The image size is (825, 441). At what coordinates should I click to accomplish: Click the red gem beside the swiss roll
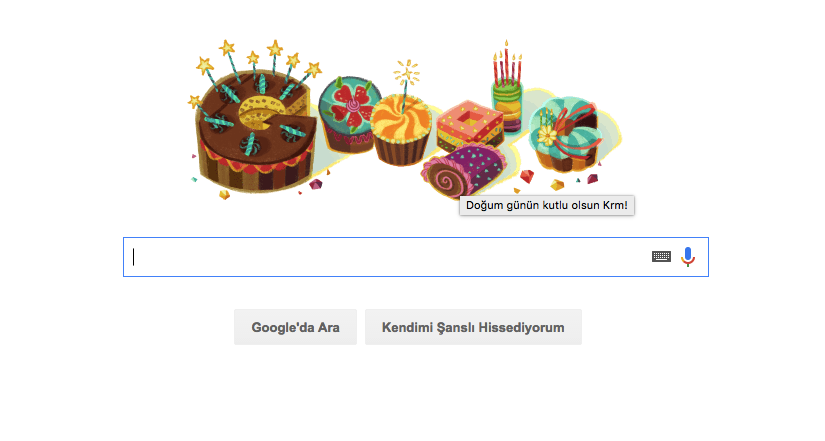tap(527, 176)
